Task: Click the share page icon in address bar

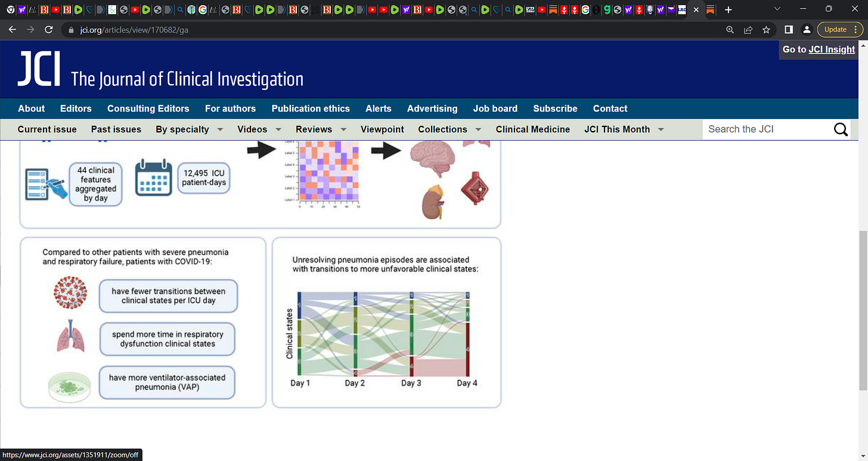Action: 748,30
